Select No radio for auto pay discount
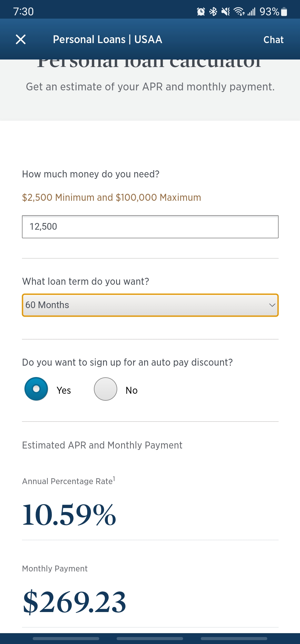Image resolution: width=300 pixels, height=644 pixels. pyautogui.click(x=106, y=389)
